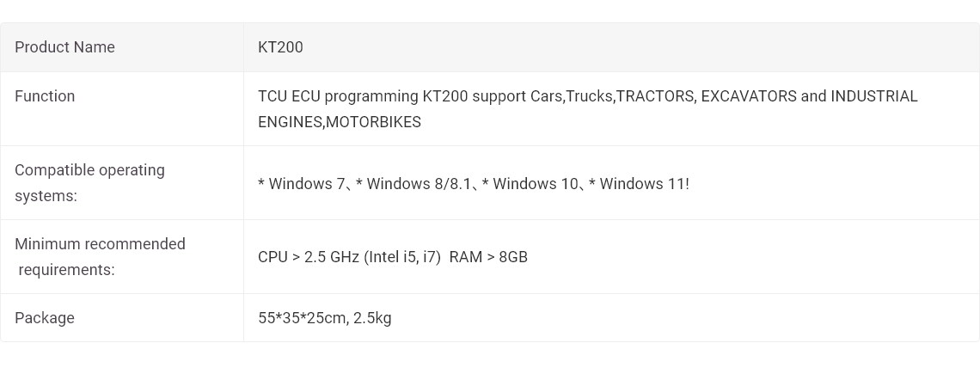
Task: Click the RAM > 8GB text
Action: point(488,257)
